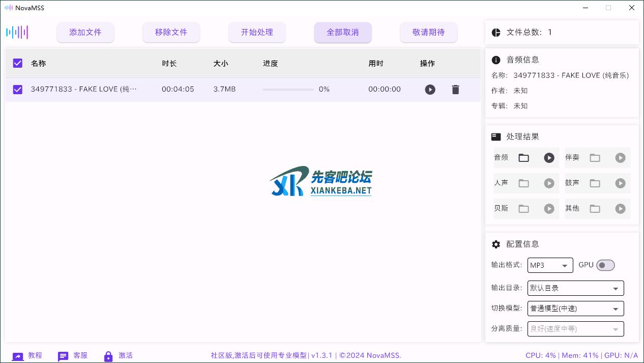Toggle GPU acceleration switch
The width and height of the screenshot is (644, 363).
coord(605,265)
